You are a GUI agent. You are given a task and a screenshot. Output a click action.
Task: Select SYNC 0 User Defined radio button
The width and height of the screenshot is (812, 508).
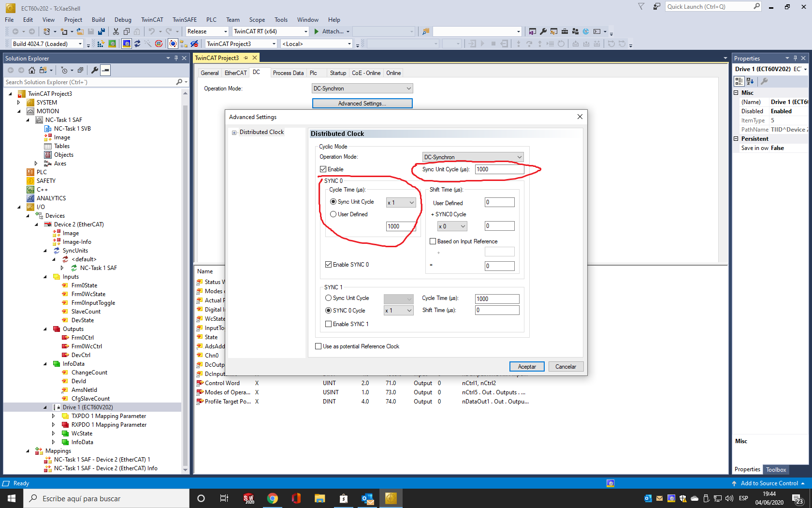(333, 214)
